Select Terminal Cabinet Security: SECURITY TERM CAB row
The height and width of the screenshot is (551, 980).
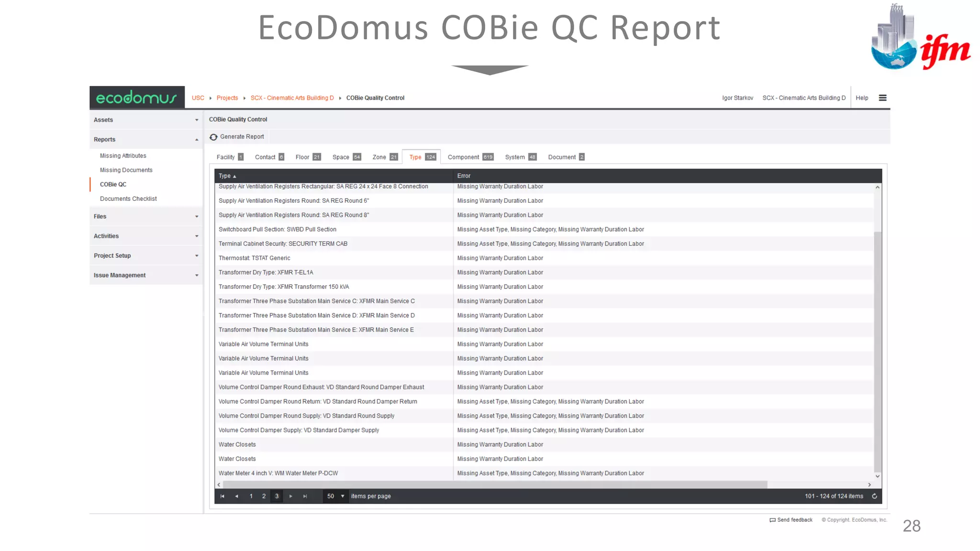click(544, 244)
